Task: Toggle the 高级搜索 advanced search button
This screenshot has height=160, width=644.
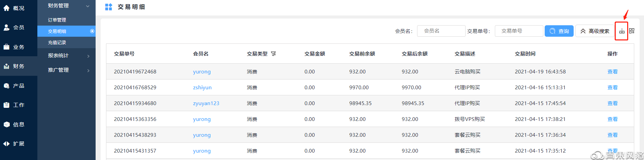Action: (x=595, y=31)
